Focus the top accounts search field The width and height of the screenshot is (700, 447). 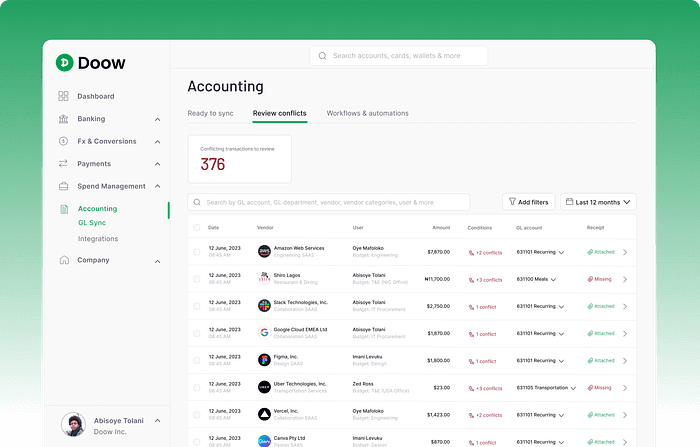coord(399,56)
